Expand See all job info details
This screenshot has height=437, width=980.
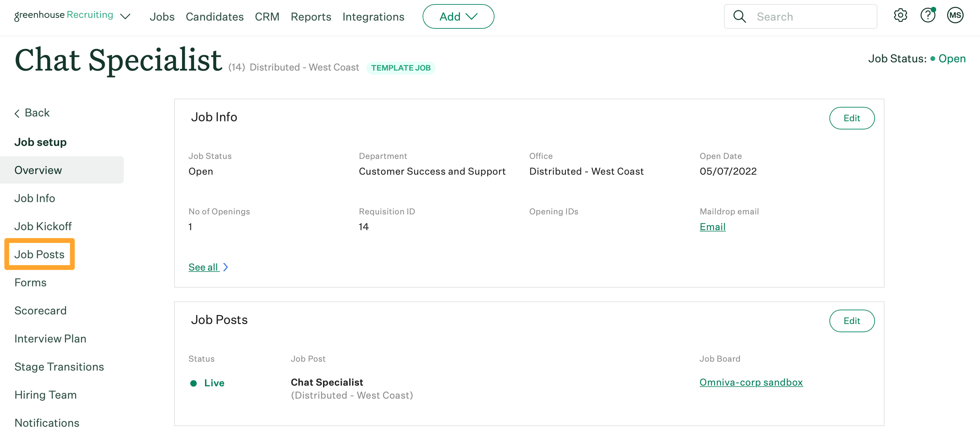[208, 267]
